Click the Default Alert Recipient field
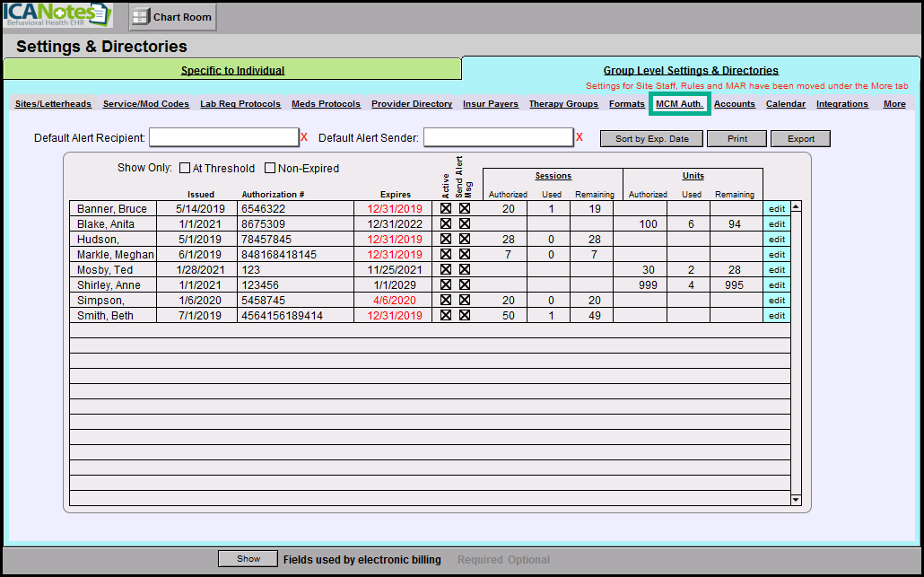The width and height of the screenshot is (924, 577). click(223, 137)
